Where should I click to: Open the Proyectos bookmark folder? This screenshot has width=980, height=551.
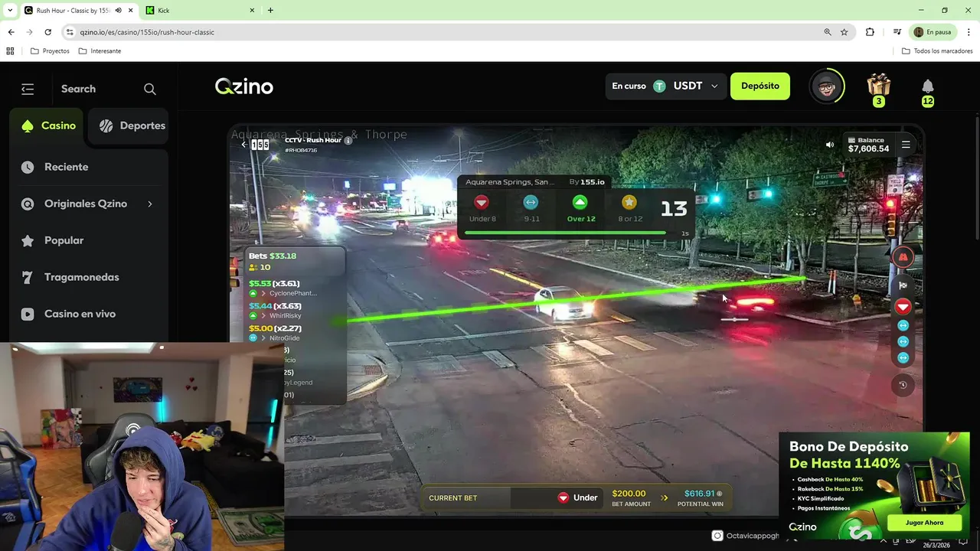(x=50, y=51)
